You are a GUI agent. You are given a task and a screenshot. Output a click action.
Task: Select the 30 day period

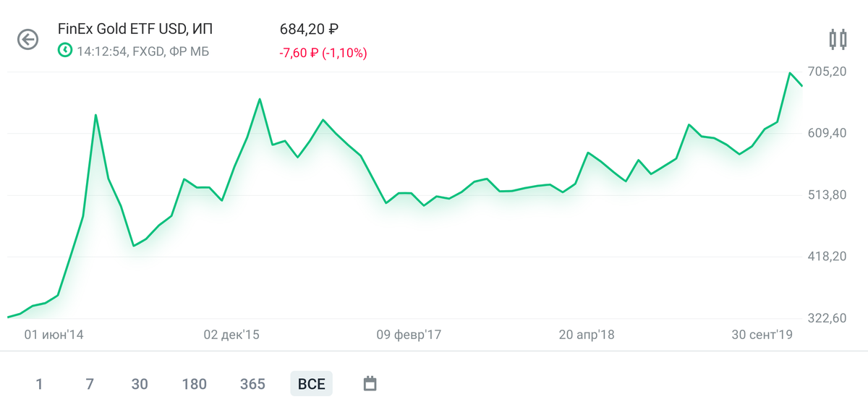[140, 384]
